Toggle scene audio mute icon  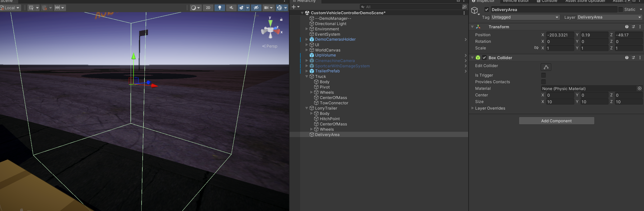pos(231,8)
